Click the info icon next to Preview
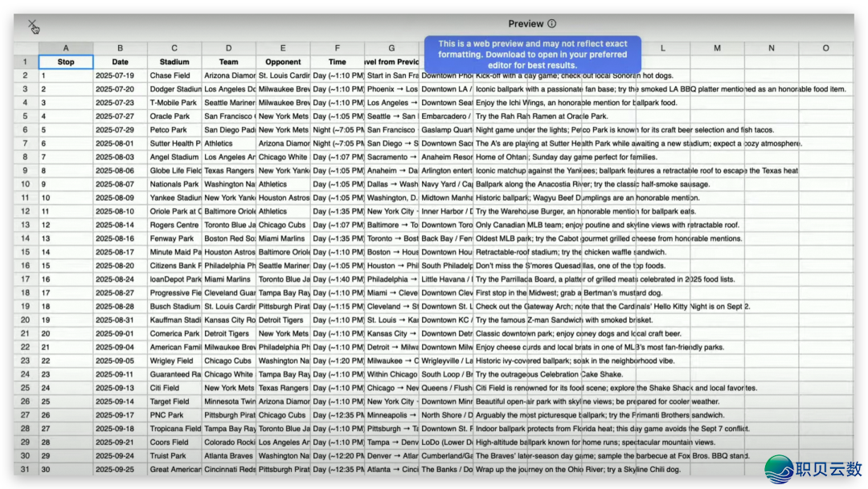Image resolution: width=868 pixels, height=489 pixels. click(552, 24)
